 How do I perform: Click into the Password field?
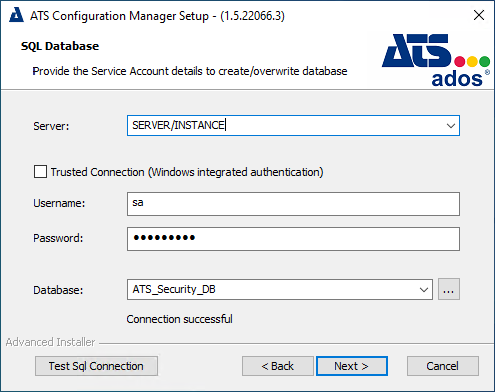[x=293, y=239]
